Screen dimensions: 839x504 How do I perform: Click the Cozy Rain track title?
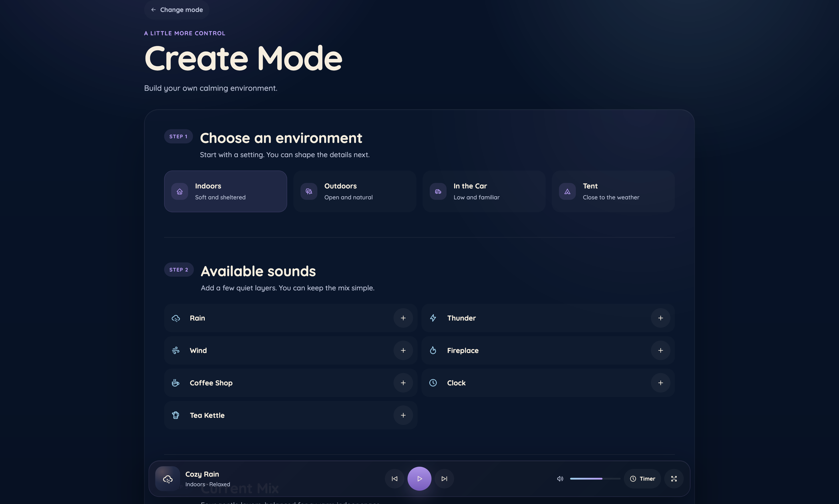coord(202,474)
